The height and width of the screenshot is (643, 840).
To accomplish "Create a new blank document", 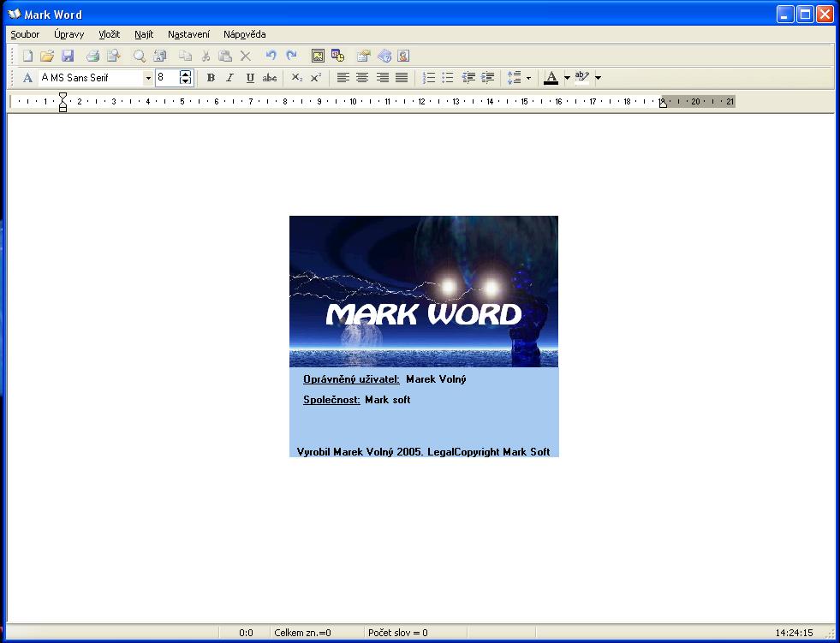I will [x=27, y=56].
